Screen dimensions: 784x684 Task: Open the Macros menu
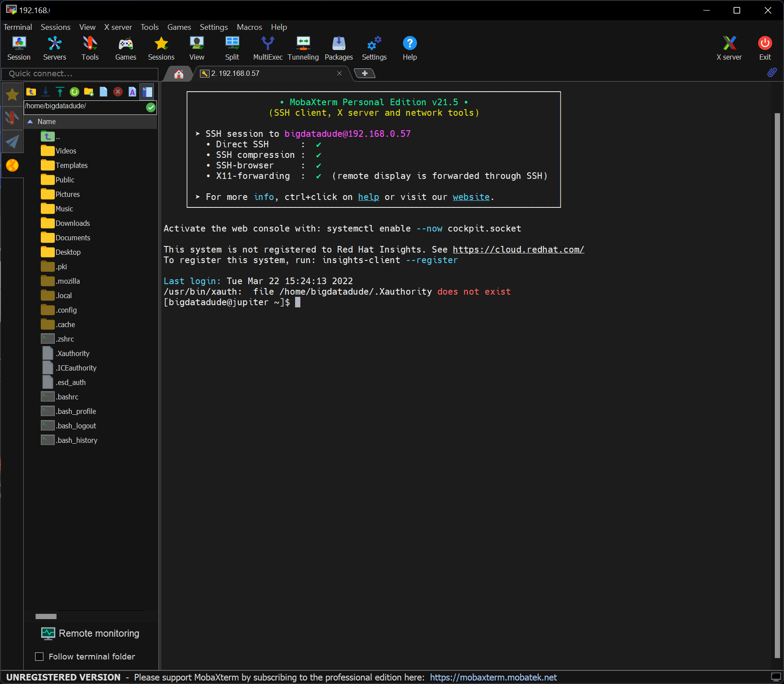point(249,27)
